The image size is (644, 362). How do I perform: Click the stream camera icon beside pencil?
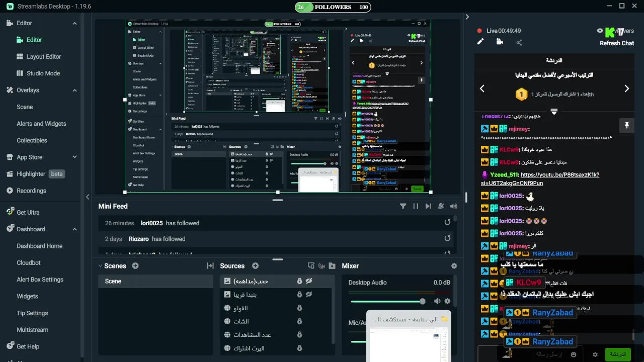500,42
